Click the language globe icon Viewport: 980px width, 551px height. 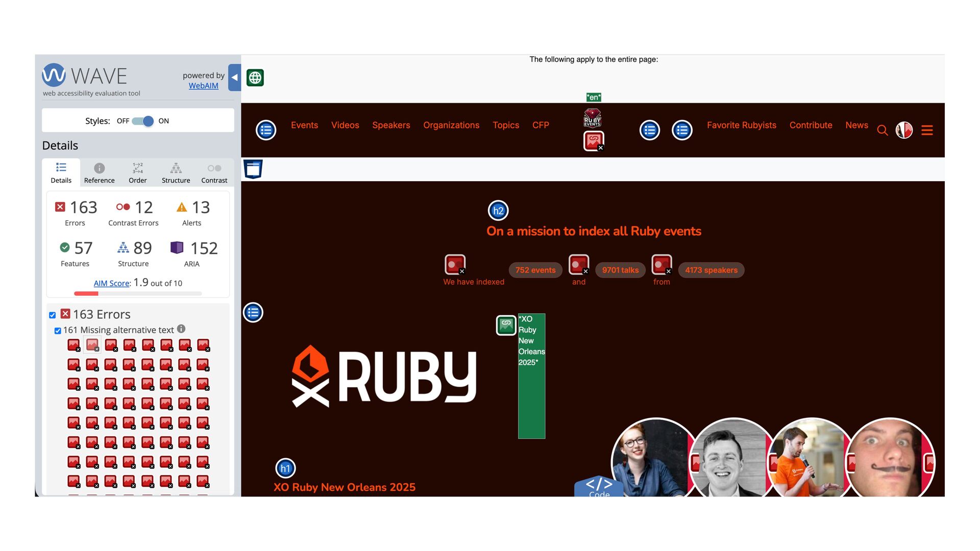(x=255, y=78)
